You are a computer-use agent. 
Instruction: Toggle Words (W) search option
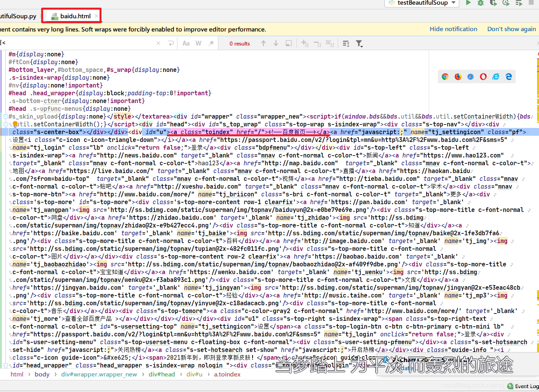pos(198,43)
